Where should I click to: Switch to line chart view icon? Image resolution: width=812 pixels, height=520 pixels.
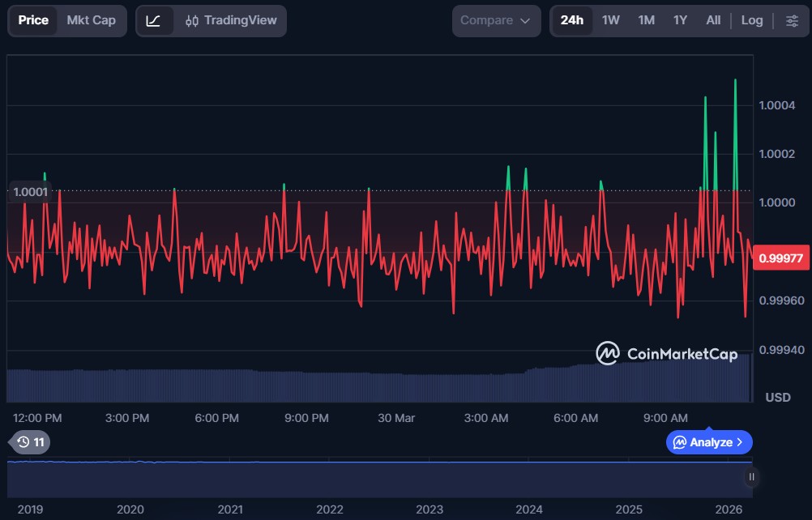click(153, 20)
